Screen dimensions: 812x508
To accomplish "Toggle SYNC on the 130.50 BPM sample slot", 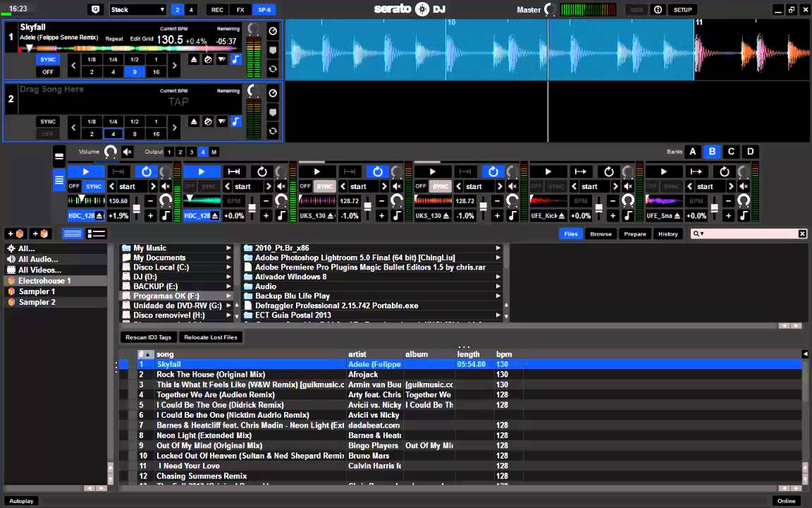I will 94,186.
